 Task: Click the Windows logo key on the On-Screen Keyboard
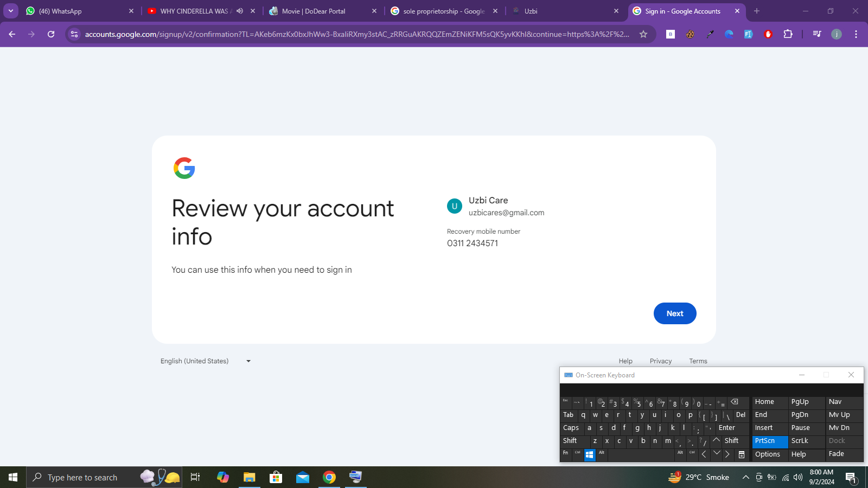(590, 455)
